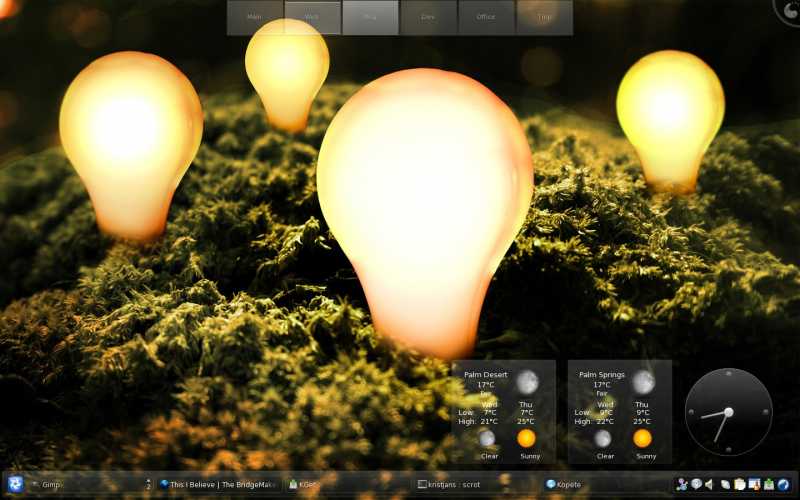The width and height of the screenshot is (800, 500).
Task: Open 'This I Believe | The BridgeMaker' browser task
Action: click(x=217, y=484)
